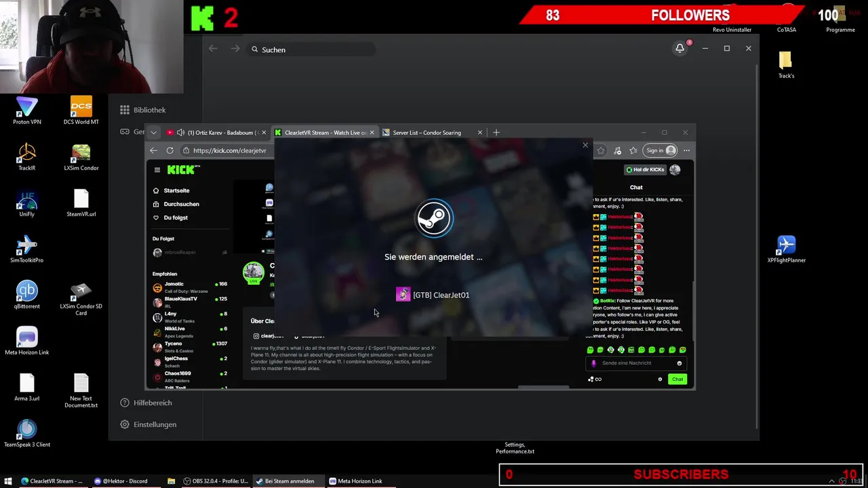
Task: Open the Windows Start menu
Action: point(8,481)
